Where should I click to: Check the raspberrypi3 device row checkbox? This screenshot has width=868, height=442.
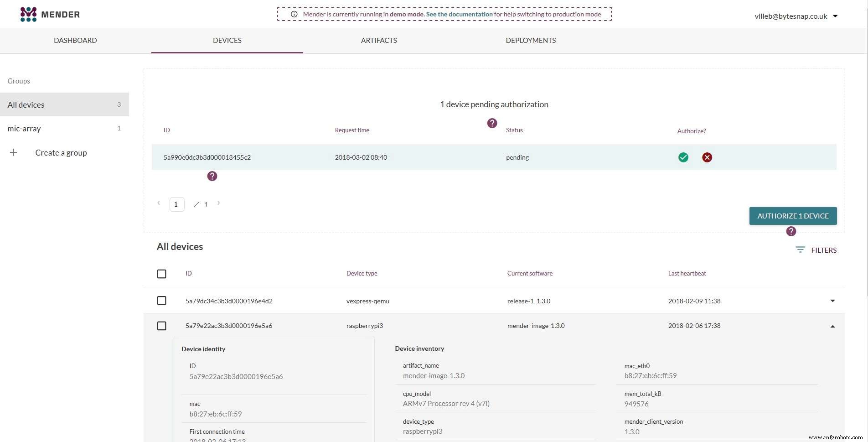[x=162, y=326]
